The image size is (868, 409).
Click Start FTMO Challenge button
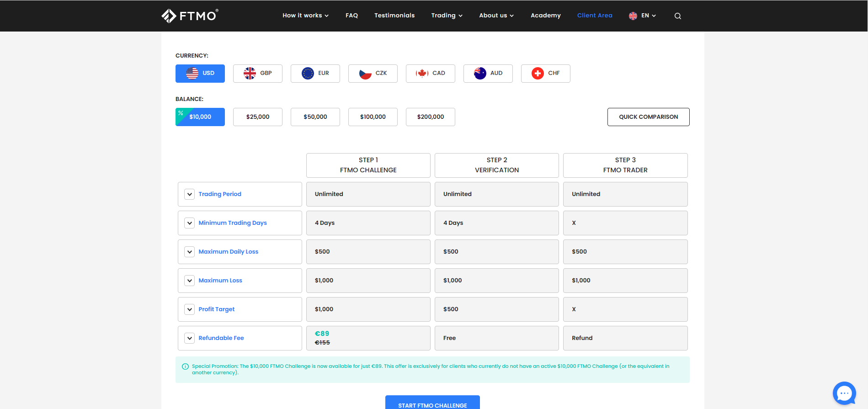click(x=432, y=403)
